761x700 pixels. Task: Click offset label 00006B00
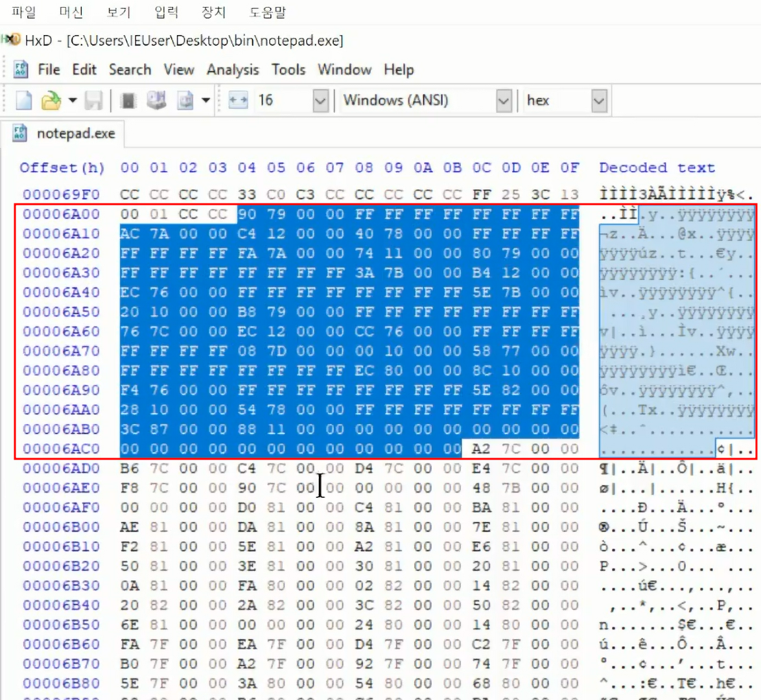61,527
